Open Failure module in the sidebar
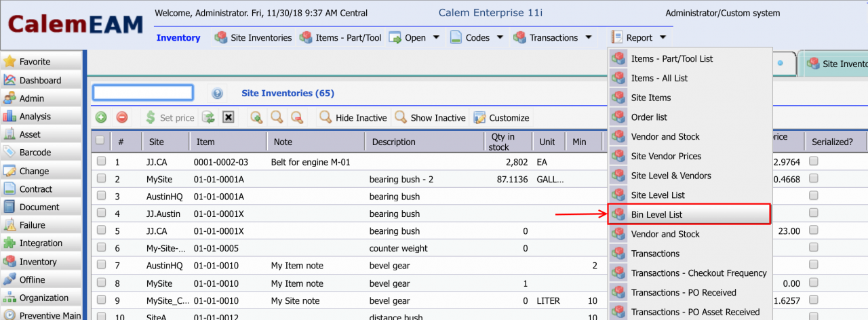868x320 pixels. click(x=41, y=225)
